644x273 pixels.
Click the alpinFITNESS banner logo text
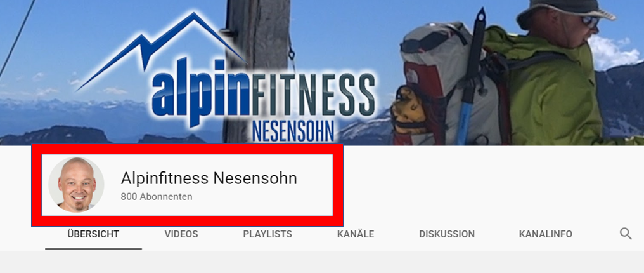263,94
